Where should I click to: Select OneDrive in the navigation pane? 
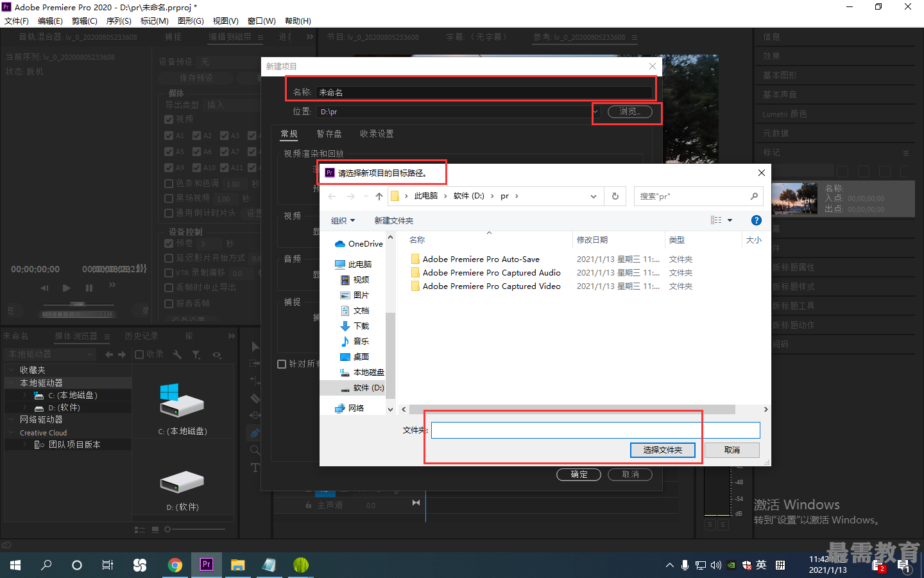coord(359,244)
